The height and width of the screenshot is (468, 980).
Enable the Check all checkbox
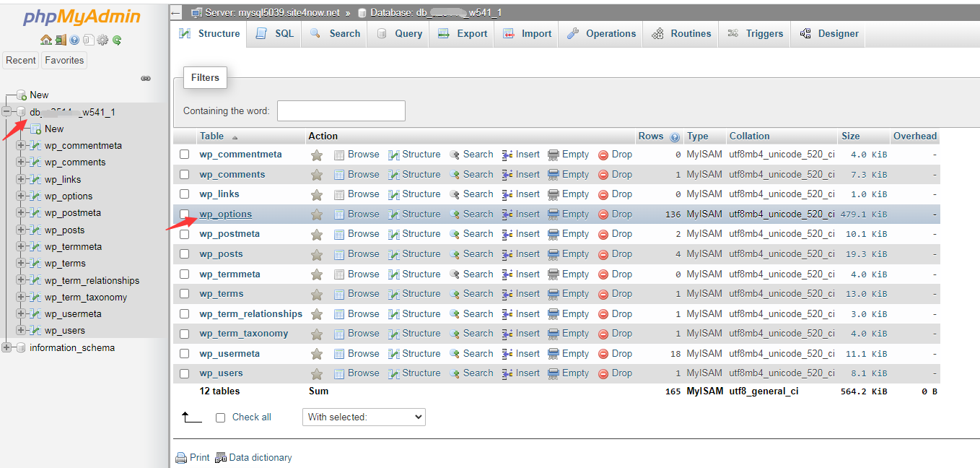[221, 417]
